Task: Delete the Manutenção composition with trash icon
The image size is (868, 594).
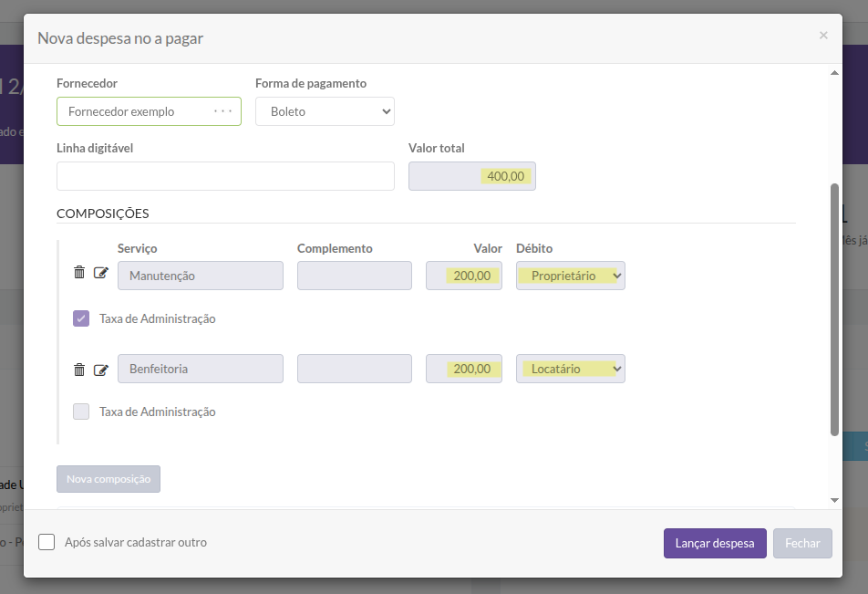Action: pos(79,272)
